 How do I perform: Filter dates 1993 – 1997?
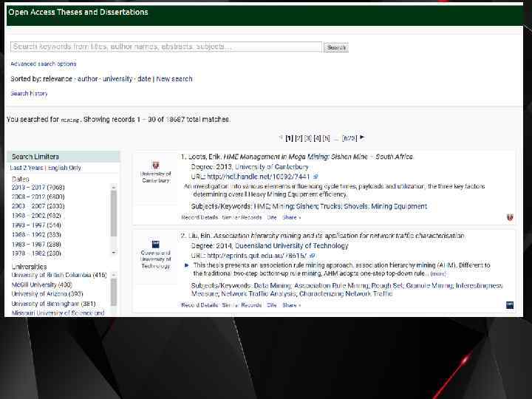[x=36, y=225]
